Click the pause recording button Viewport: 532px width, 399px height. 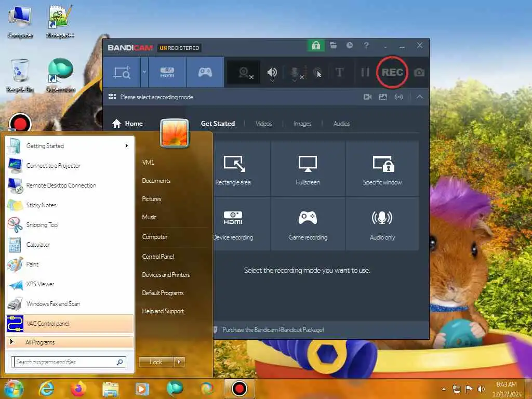pyautogui.click(x=365, y=72)
